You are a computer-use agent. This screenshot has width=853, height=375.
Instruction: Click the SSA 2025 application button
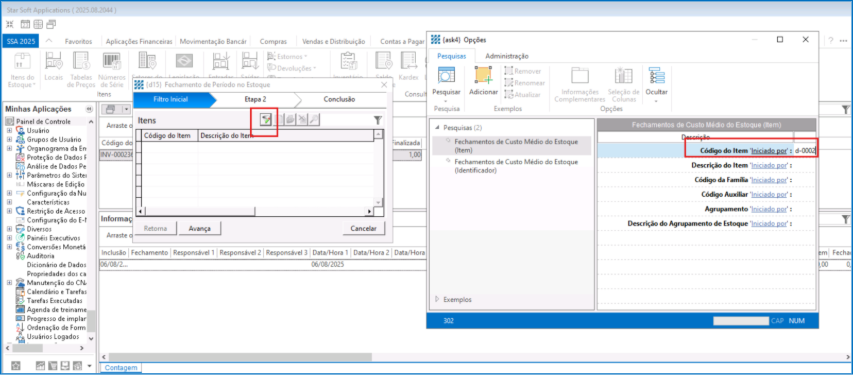click(21, 41)
